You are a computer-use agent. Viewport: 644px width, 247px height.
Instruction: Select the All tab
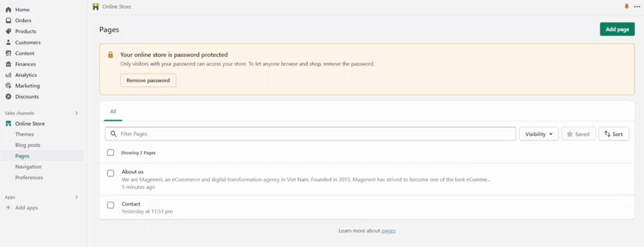113,111
